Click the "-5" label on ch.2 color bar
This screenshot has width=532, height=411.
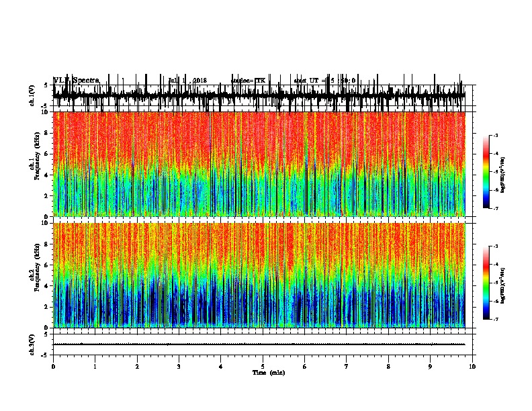click(x=496, y=283)
